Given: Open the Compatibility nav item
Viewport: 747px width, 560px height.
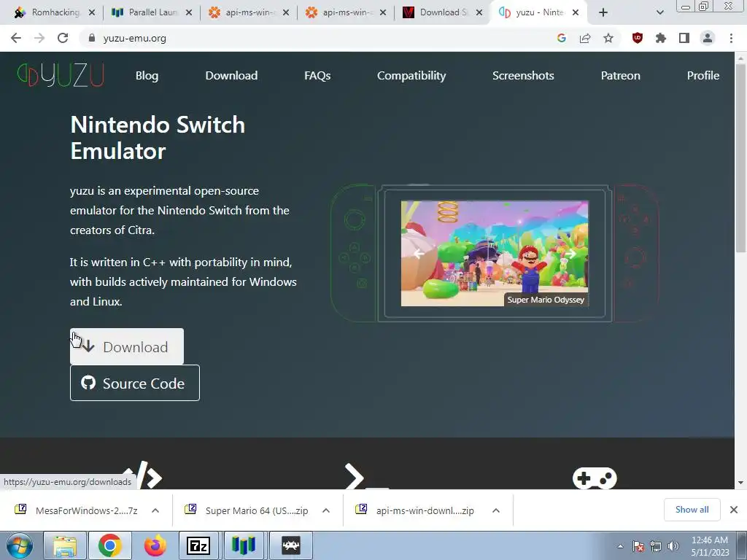Looking at the screenshot, I should coord(411,76).
